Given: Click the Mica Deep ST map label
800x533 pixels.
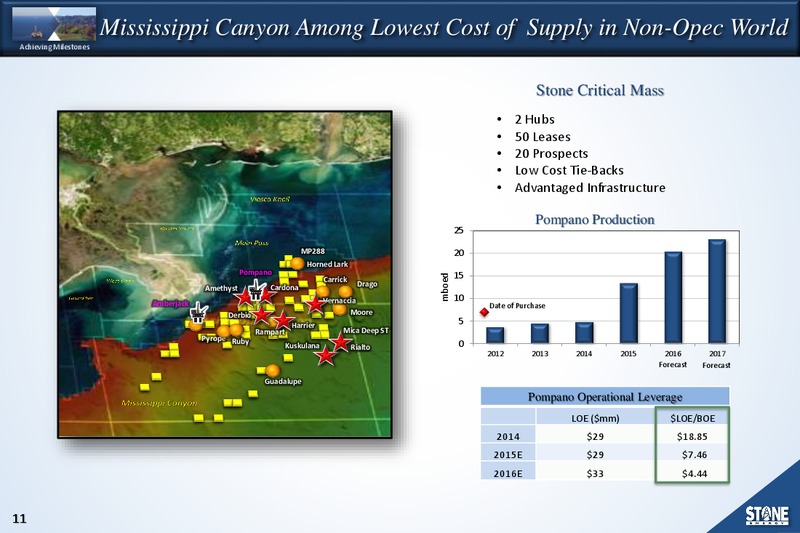Looking at the screenshot, I should coord(366,331).
